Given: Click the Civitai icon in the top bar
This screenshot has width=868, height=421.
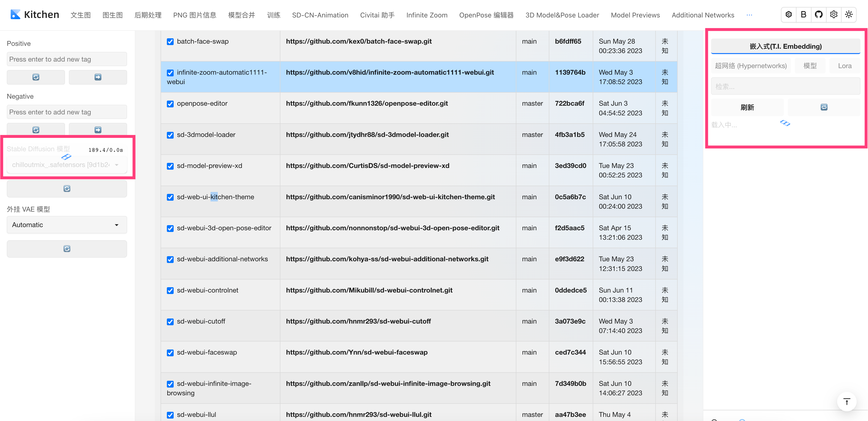Looking at the screenshot, I should (x=788, y=15).
